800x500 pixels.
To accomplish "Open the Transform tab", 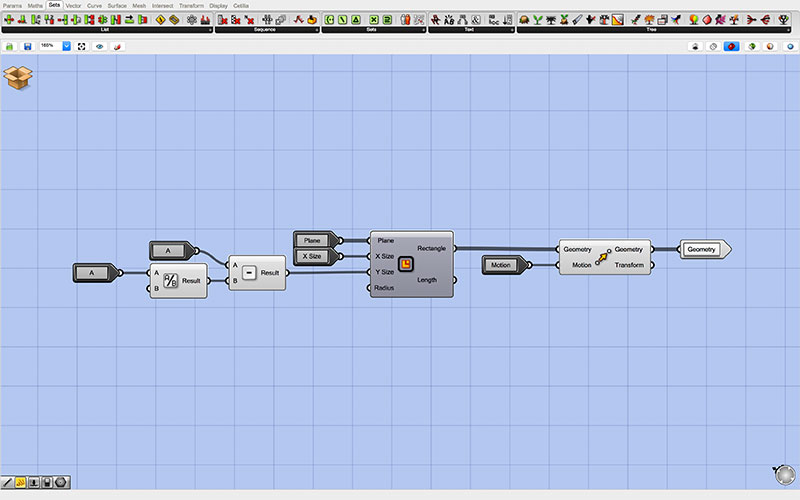I will click(191, 6).
